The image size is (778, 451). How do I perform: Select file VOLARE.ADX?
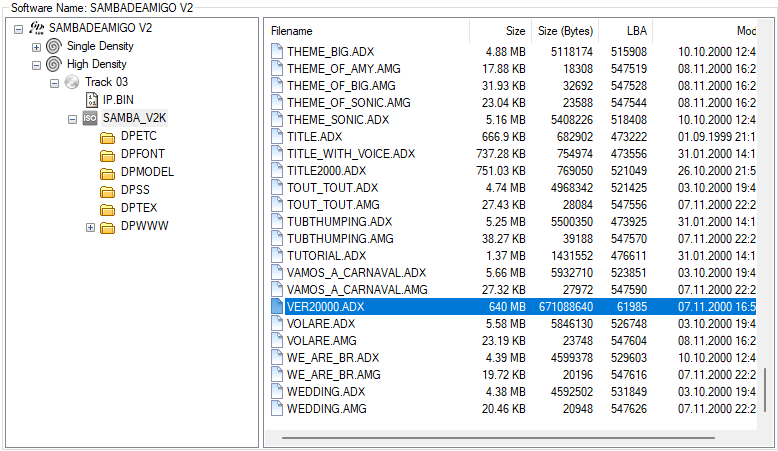click(x=321, y=323)
